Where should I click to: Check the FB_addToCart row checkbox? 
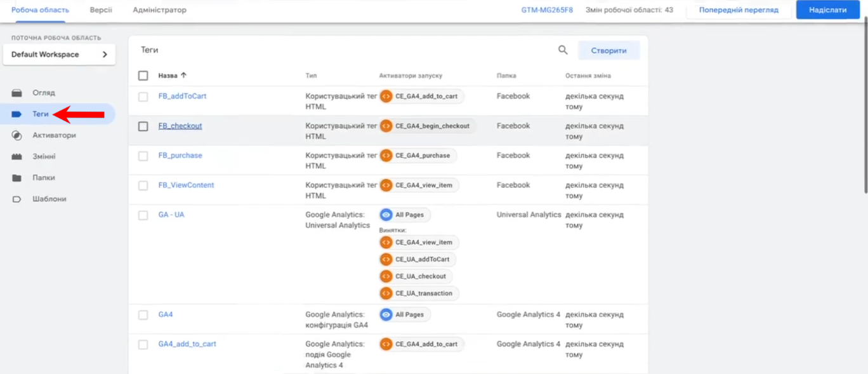coord(143,97)
